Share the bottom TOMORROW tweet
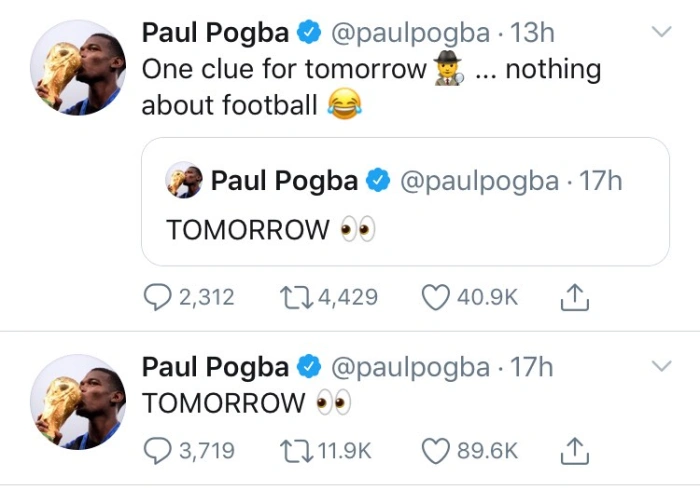This screenshot has width=700, height=490. [574, 451]
